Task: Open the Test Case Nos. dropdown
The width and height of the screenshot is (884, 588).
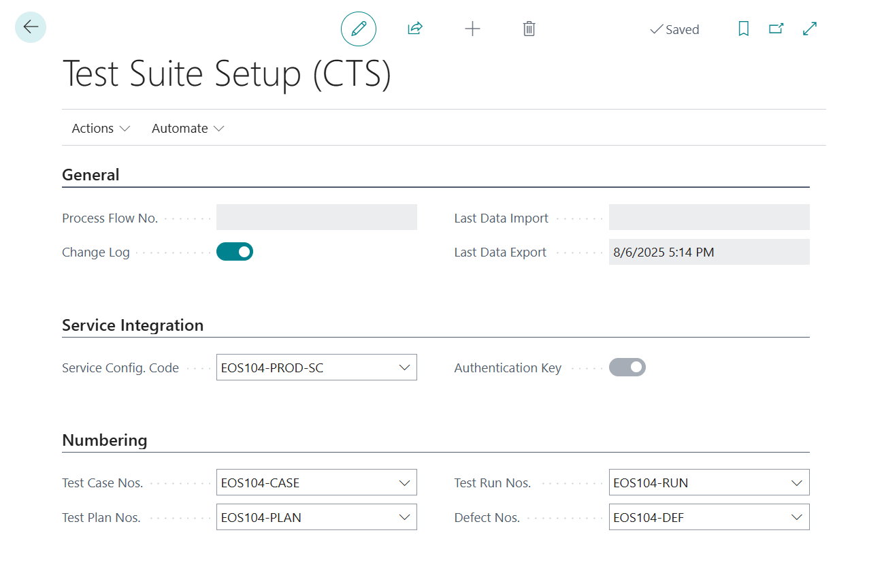Action: pos(405,483)
